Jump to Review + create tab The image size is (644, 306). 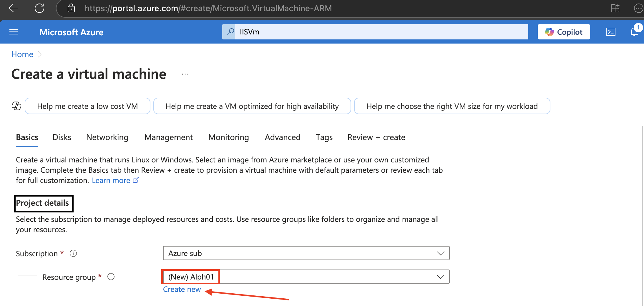(376, 137)
